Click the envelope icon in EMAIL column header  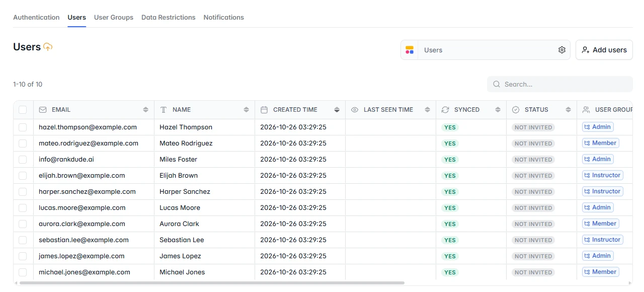click(43, 109)
